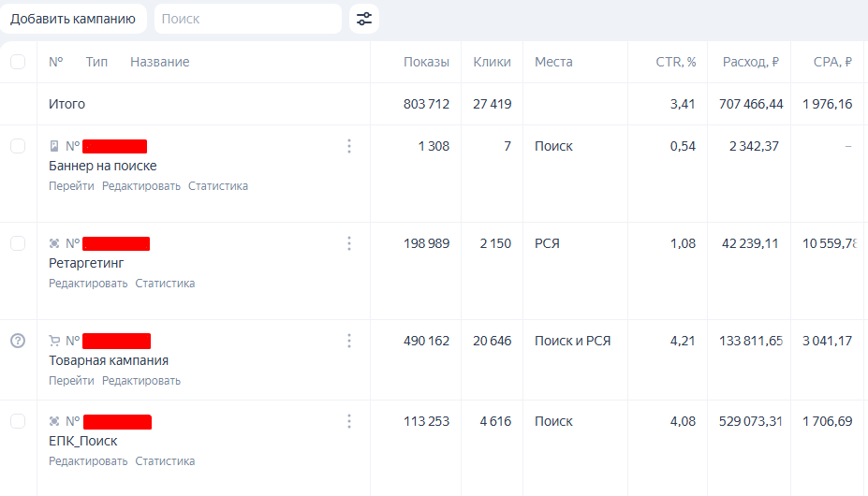Tick the Ретаргетинг campaign checkbox
This screenshot has width=868, height=496.
coord(18,243)
